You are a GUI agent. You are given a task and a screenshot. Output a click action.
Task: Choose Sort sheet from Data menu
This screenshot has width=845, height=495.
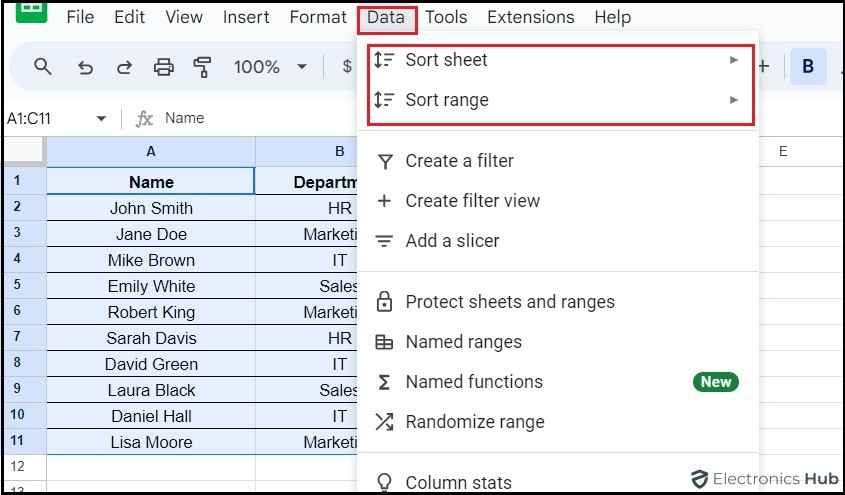pos(560,60)
